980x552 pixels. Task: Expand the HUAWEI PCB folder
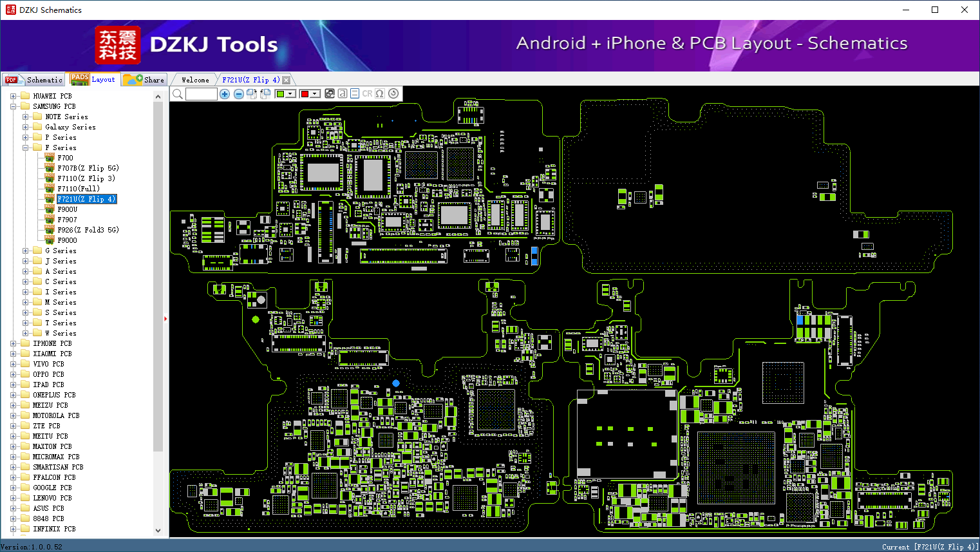[14, 96]
